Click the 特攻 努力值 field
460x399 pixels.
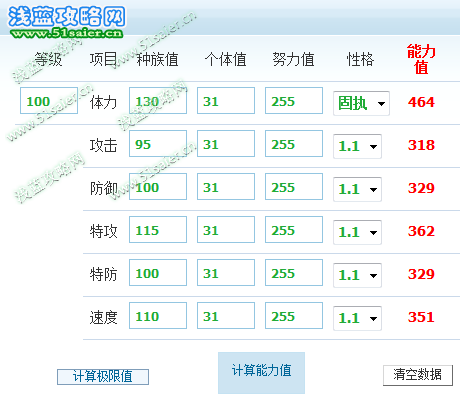[294, 230]
